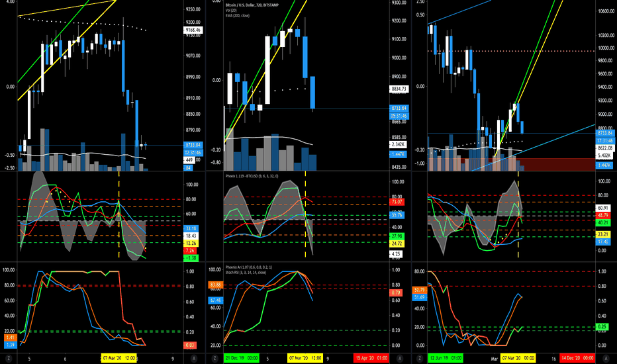
Task: Click the blue 33.18 indicator value
Action: coord(191,228)
